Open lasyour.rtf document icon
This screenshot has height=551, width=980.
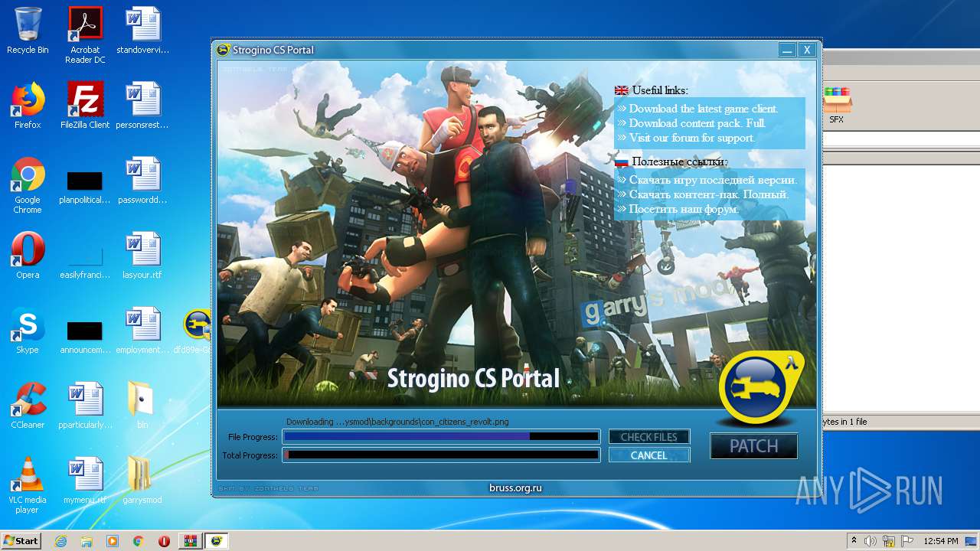pos(142,256)
